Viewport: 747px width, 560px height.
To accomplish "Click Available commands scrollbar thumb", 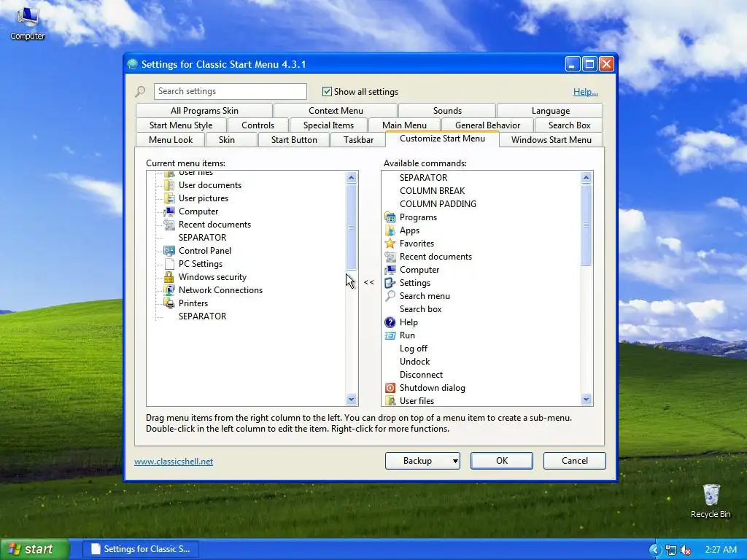I will (x=587, y=225).
